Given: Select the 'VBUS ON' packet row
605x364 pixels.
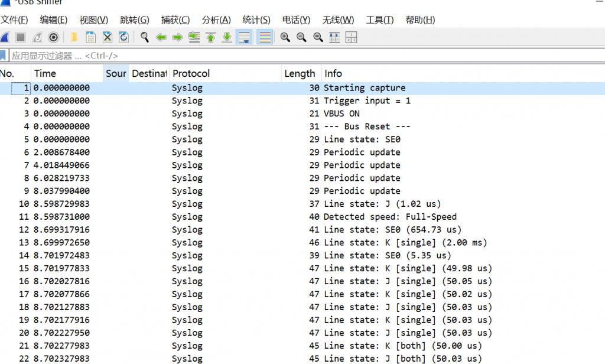Looking at the screenshot, I should click(x=302, y=114).
